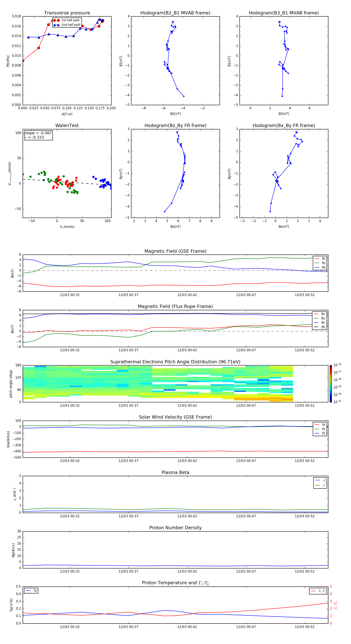Screen dimensions: 351x644
Task: Click the "Np(#/cc)" y-axis label
Action: pyautogui.click(x=13, y=550)
